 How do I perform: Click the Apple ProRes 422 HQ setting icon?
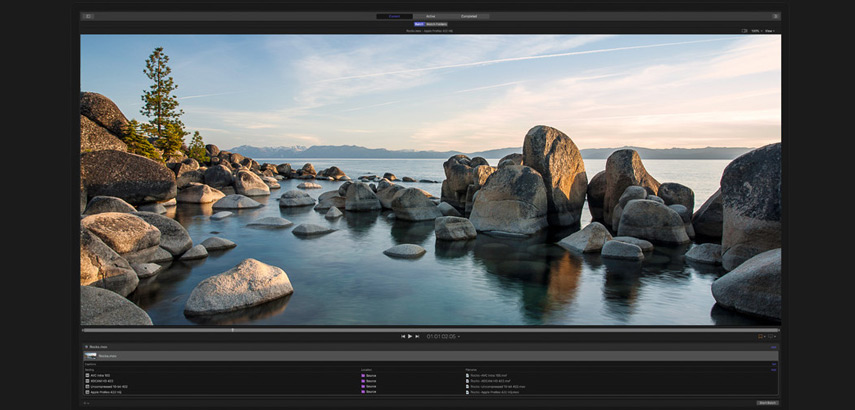[x=88, y=392]
